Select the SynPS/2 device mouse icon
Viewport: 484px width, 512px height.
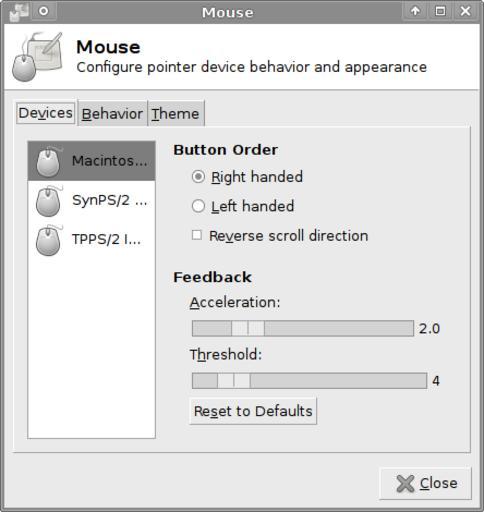coord(49,201)
